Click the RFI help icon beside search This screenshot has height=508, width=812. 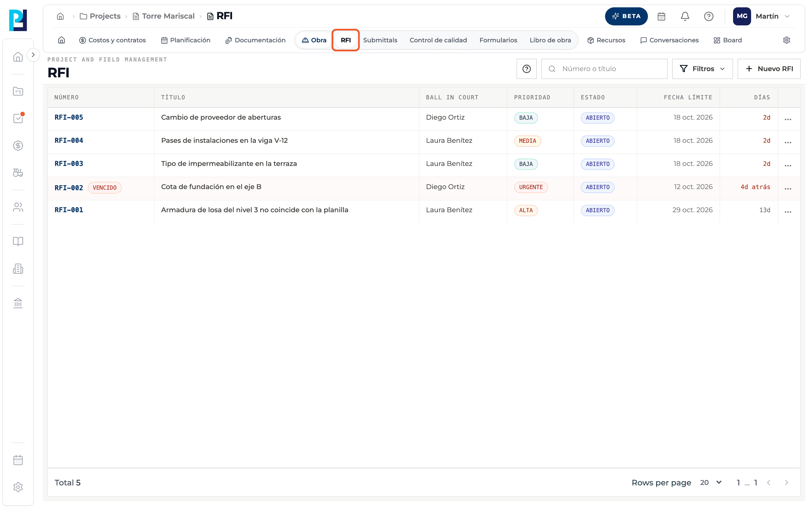[526, 69]
